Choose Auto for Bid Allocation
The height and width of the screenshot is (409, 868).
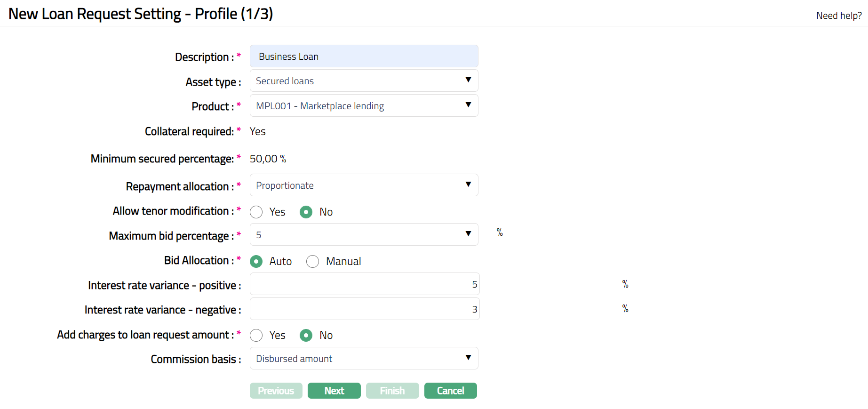click(x=256, y=262)
